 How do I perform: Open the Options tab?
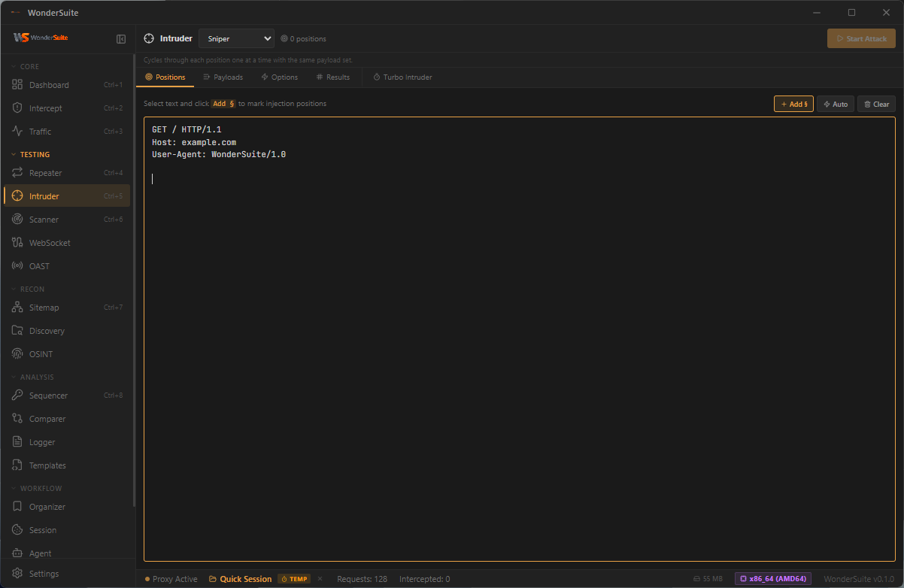tap(279, 77)
